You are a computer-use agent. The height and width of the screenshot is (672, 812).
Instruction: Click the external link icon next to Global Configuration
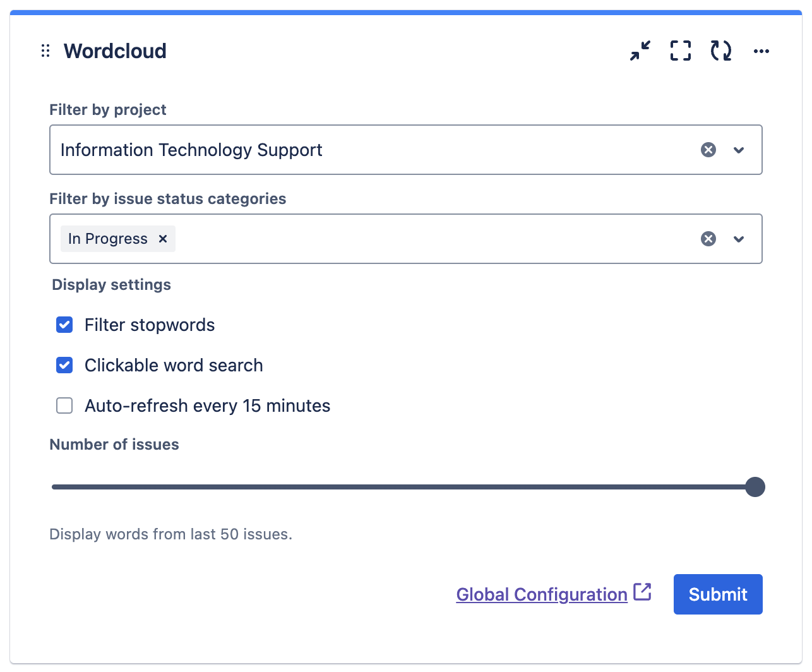[642, 592]
